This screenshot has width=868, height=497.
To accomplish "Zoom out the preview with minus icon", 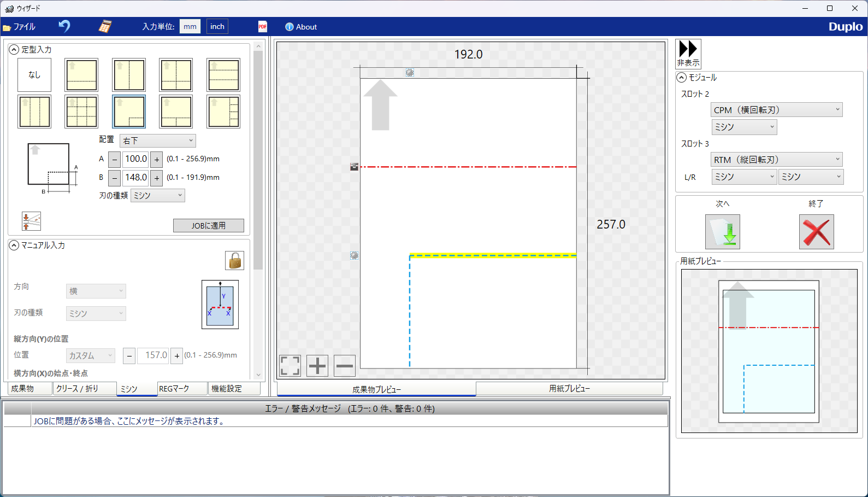I will click(x=345, y=366).
